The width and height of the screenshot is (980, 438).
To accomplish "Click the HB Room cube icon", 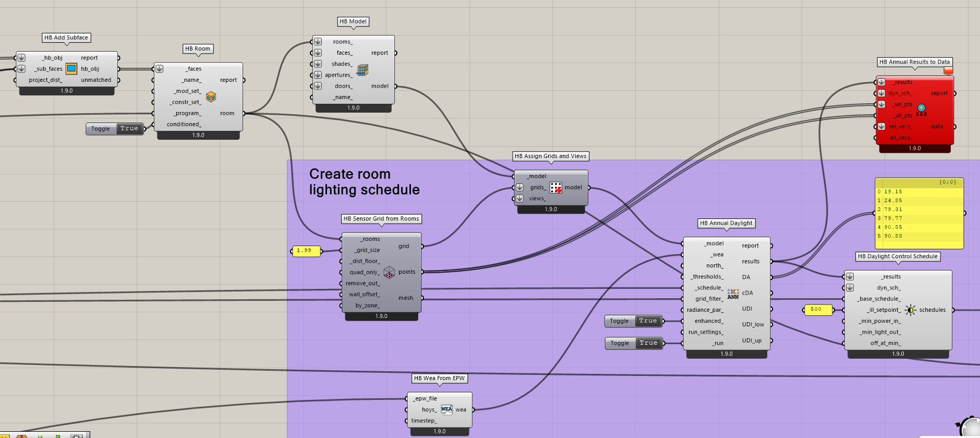I will pos(211,97).
